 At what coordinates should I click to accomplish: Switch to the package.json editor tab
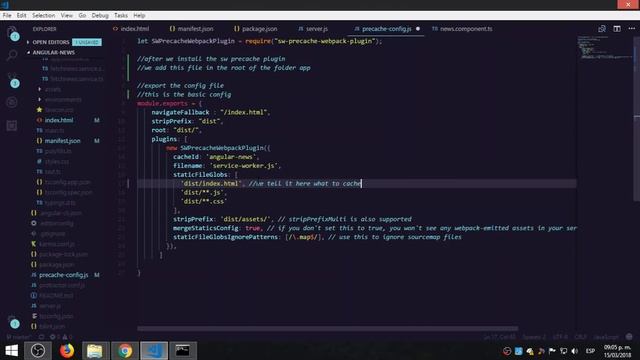[x=256, y=29]
